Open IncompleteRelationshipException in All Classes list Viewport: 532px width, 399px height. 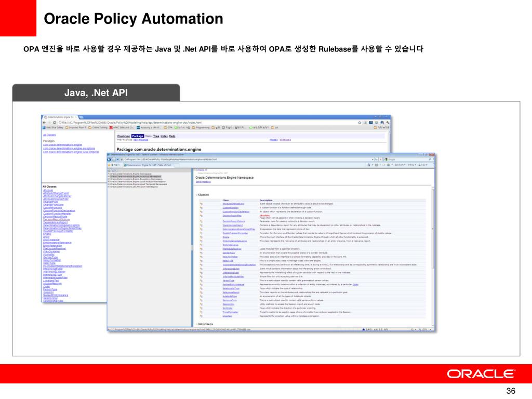[63, 266]
